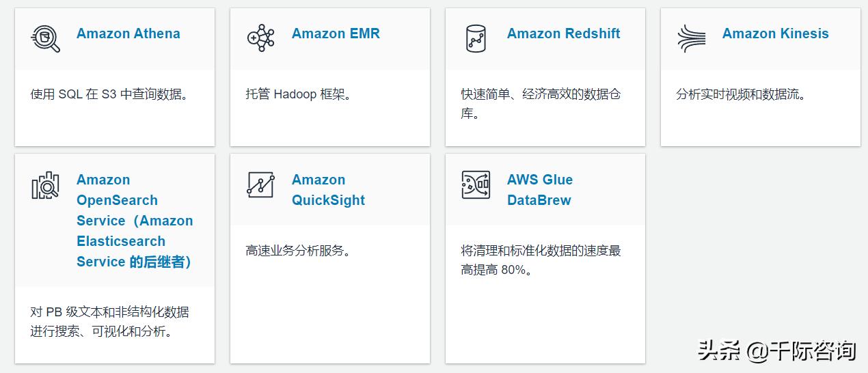The height and width of the screenshot is (373, 868).
Task: Click the Amazon Kinesis stream icon
Action: coord(691,38)
